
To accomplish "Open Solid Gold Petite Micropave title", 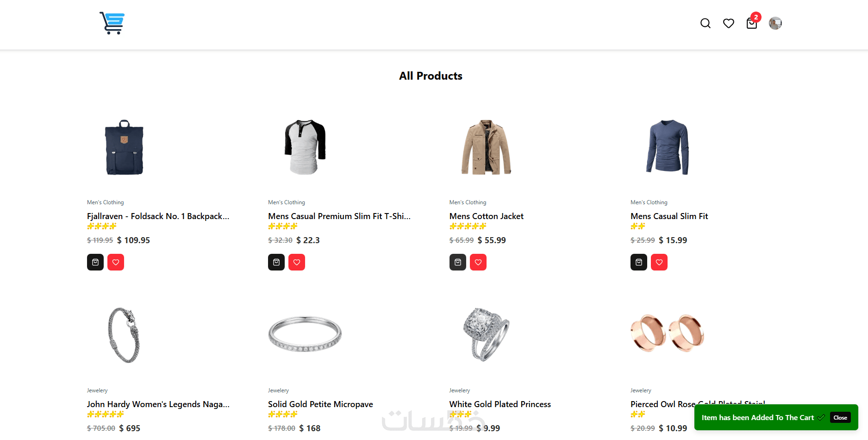I will coord(320,404).
